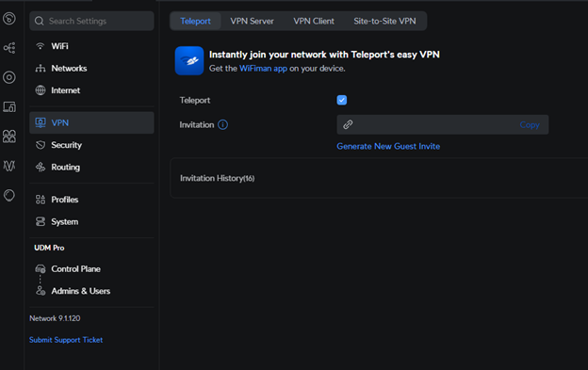
Task: Click the Control Plane icon
Action: click(41, 269)
